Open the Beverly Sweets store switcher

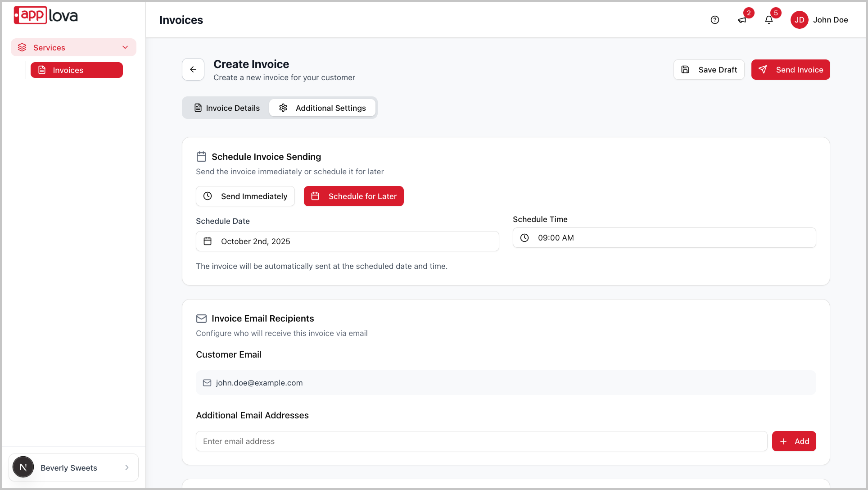pyautogui.click(x=73, y=467)
